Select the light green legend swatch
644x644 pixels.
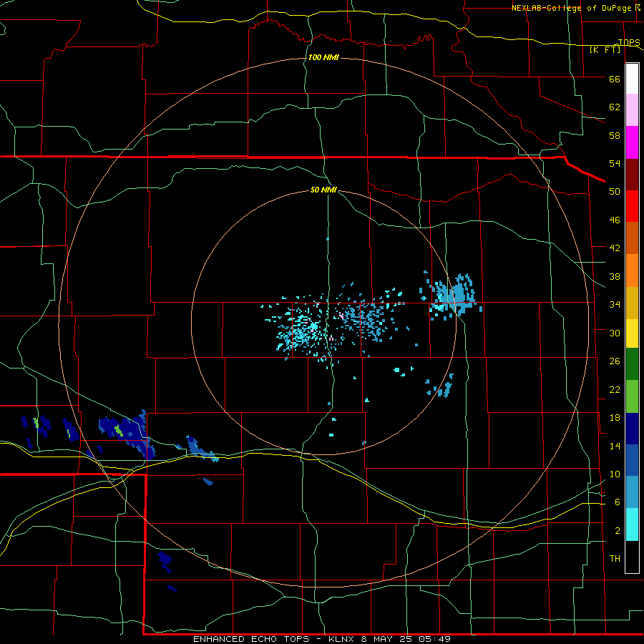click(x=632, y=396)
